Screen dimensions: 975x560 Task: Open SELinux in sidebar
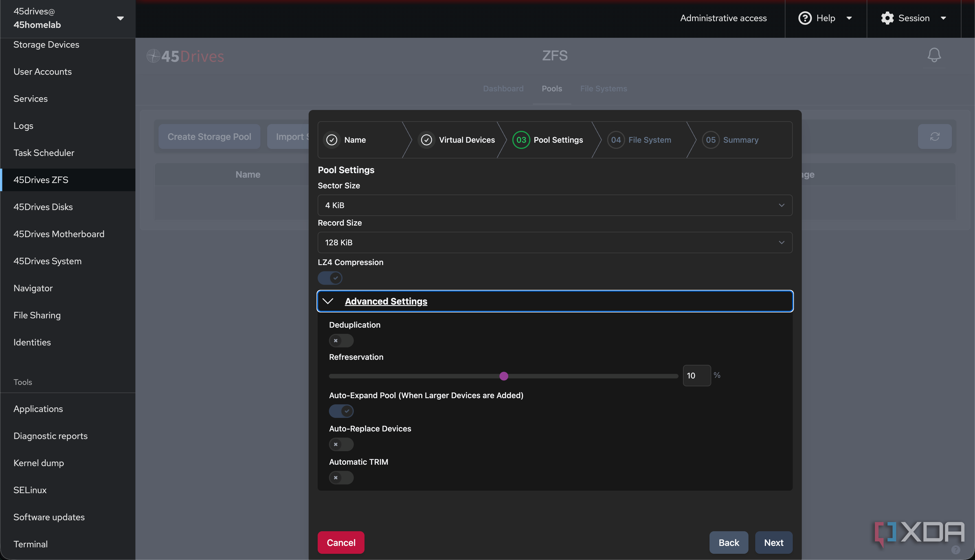pyautogui.click(x=68, y=490)
